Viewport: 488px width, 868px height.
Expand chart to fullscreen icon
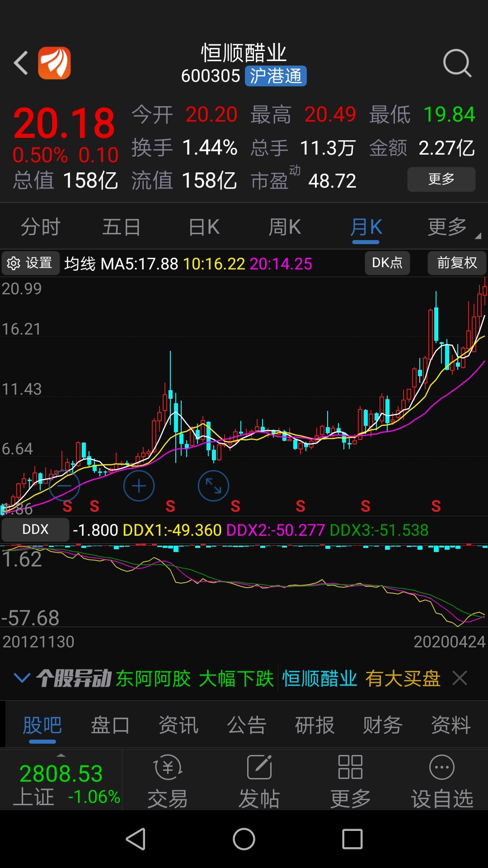pos(213,486)
